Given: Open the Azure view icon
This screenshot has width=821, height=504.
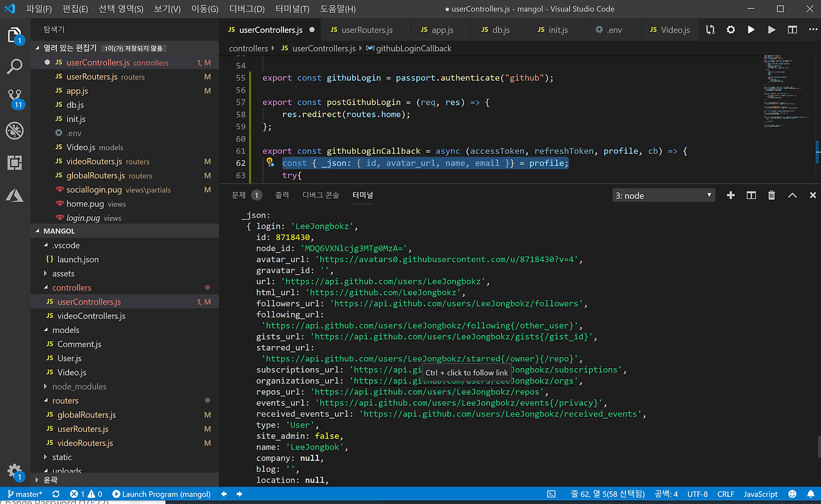Looking at the screenshot, I should [15, 195].
